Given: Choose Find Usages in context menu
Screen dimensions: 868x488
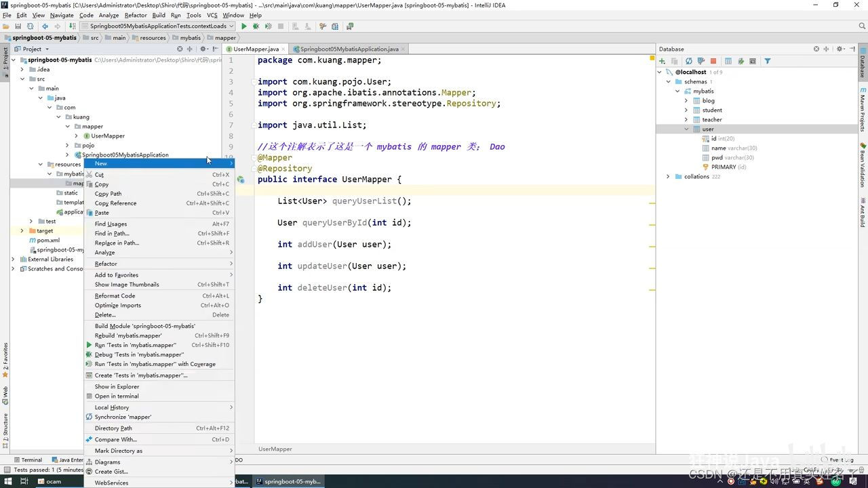Looking at the screenshot, I should [x=159, y=224].
